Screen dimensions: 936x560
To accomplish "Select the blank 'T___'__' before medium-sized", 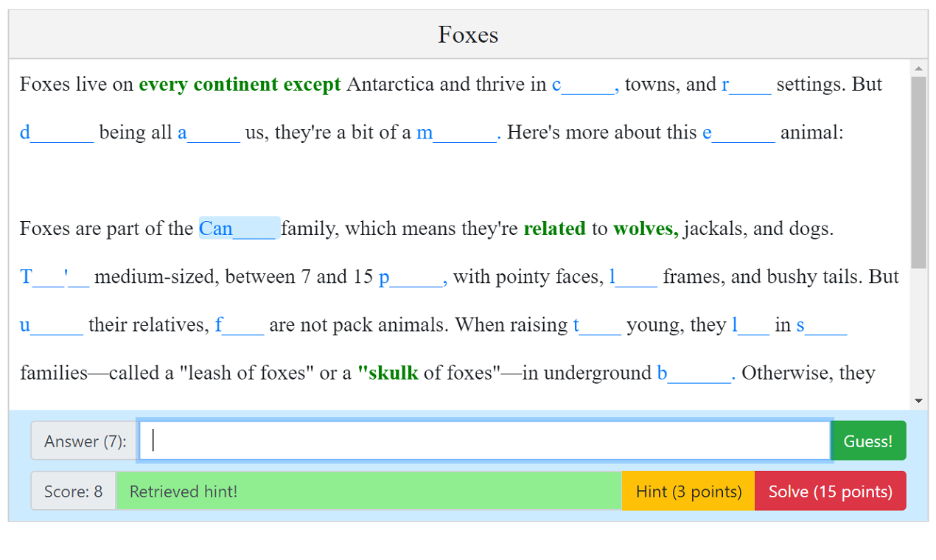I will 55,277.
